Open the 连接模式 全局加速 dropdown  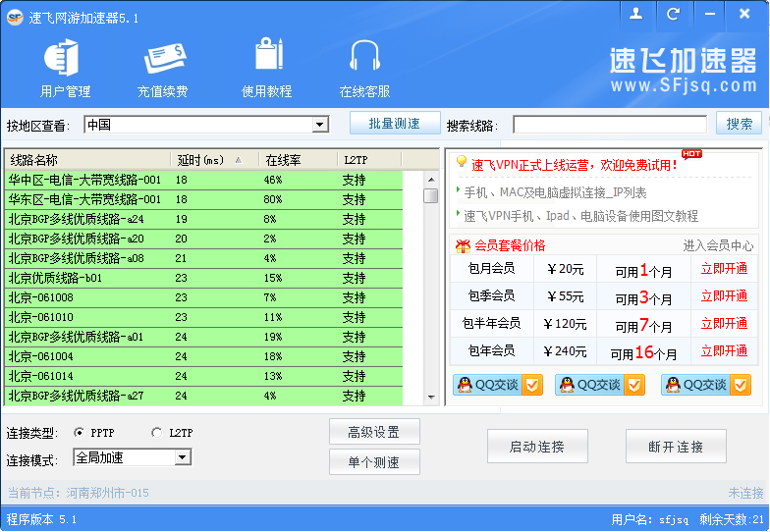(x=183, y=457)
